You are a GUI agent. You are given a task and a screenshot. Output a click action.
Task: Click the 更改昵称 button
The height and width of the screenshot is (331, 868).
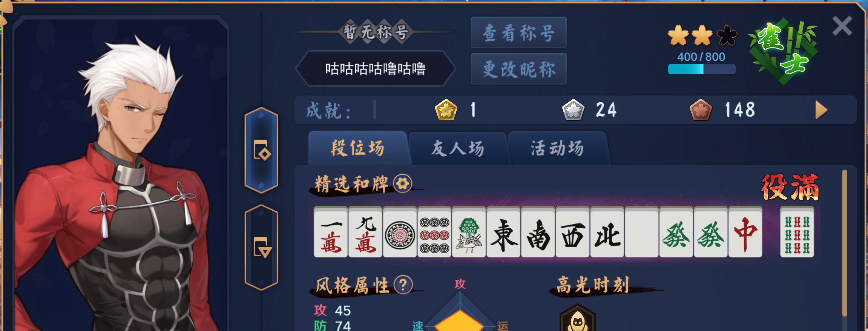click(518, 69)
